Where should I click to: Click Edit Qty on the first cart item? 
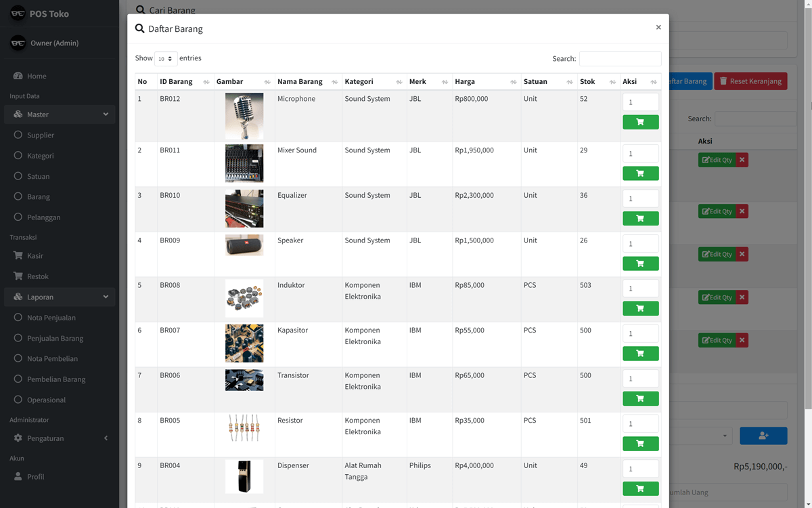[x=717, y=160]
